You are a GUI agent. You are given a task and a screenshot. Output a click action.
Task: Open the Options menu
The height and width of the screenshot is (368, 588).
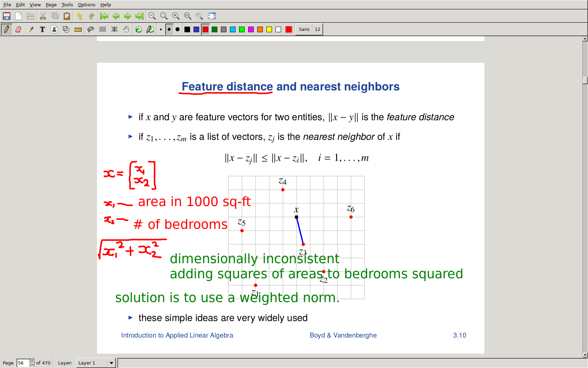tap(86, 5)
